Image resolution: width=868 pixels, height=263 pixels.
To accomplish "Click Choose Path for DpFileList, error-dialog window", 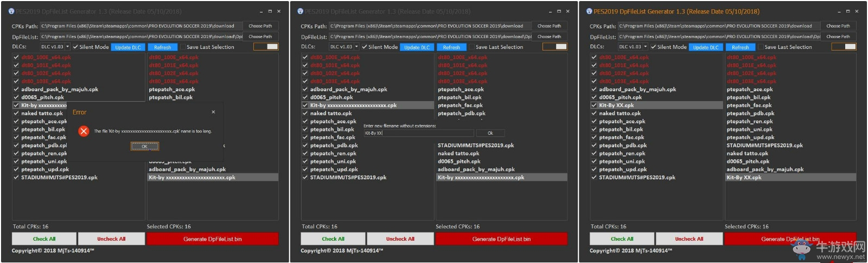I will coord(260,36).
